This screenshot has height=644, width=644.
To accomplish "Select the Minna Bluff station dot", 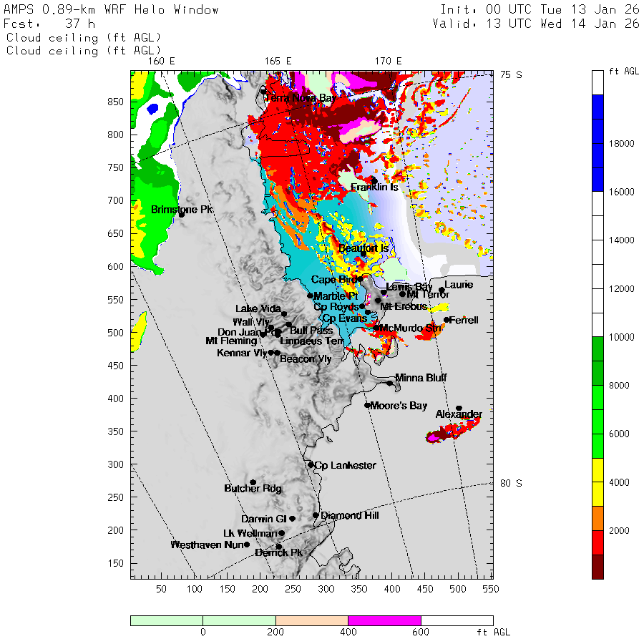I will click(390, 383).
